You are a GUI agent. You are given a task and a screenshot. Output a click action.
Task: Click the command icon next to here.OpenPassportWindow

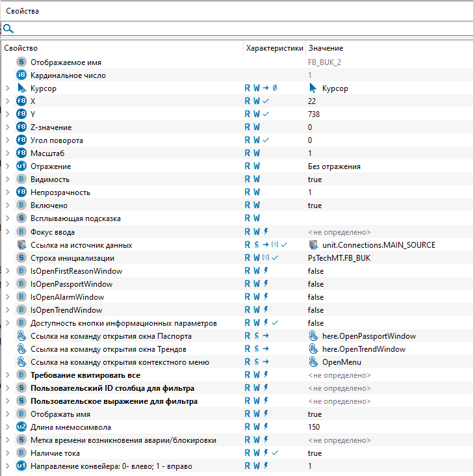[313, 336]
